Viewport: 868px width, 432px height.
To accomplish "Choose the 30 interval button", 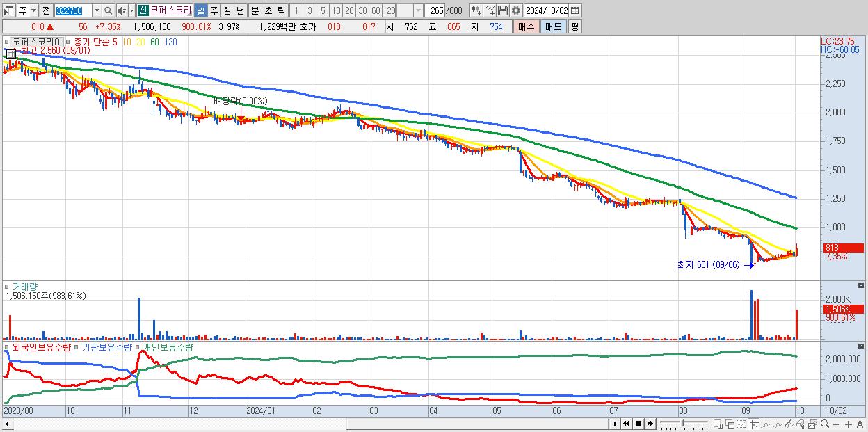I will [362, 10].
